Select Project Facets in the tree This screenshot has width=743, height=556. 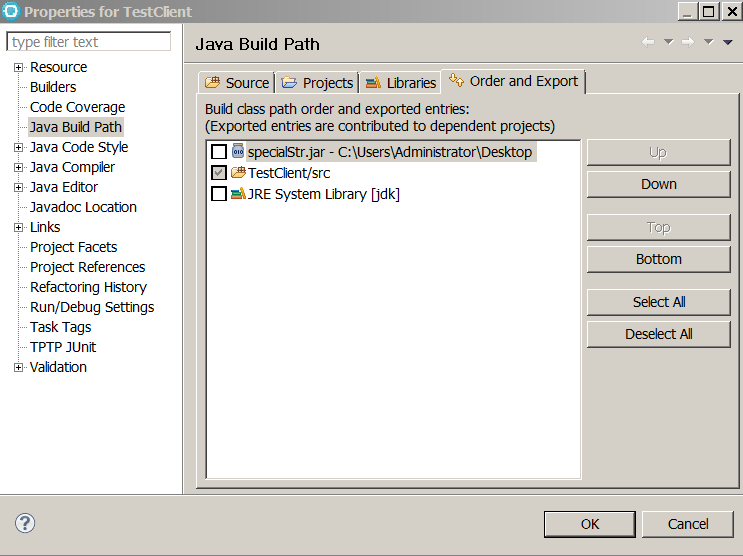(73, 247)
